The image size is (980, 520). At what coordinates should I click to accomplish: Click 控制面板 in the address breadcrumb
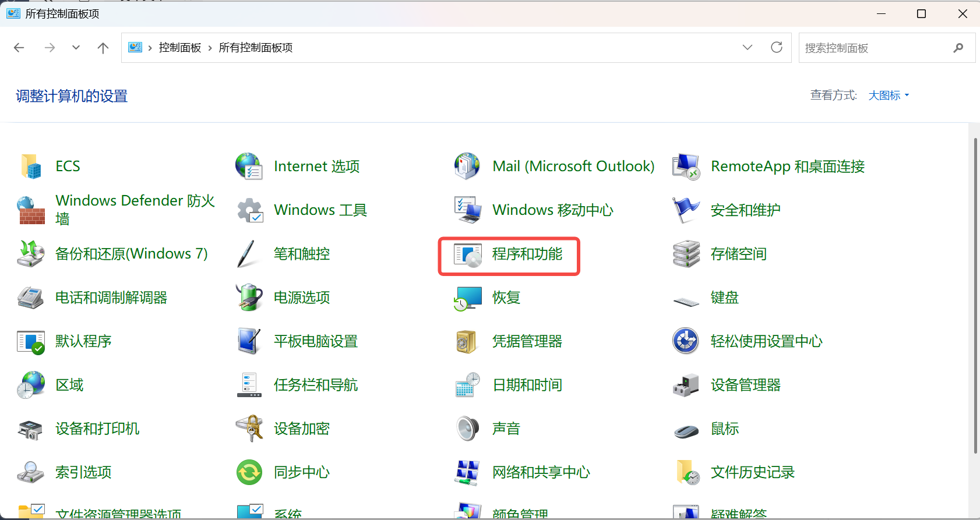click(179, 48)
